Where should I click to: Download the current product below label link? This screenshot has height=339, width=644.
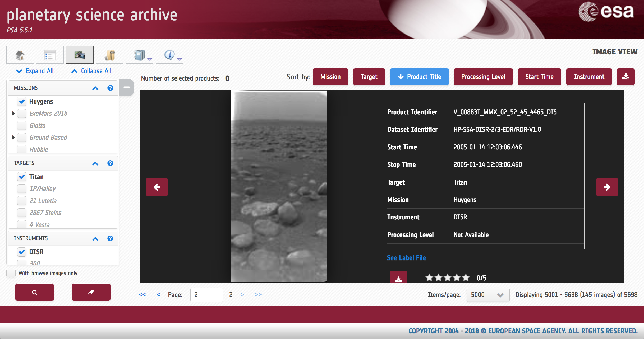(398, 278)
